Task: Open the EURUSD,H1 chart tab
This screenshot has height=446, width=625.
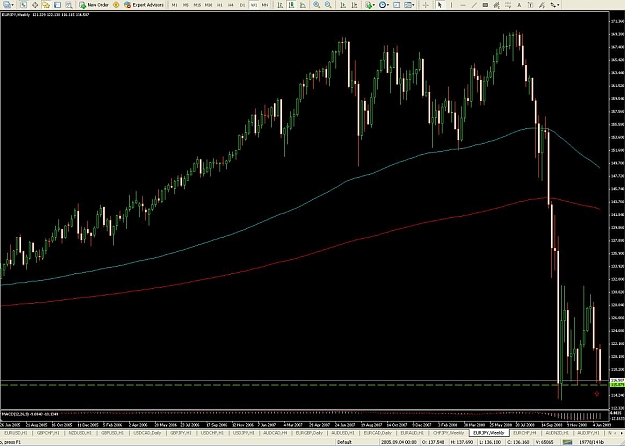Action: coord(16,433)
